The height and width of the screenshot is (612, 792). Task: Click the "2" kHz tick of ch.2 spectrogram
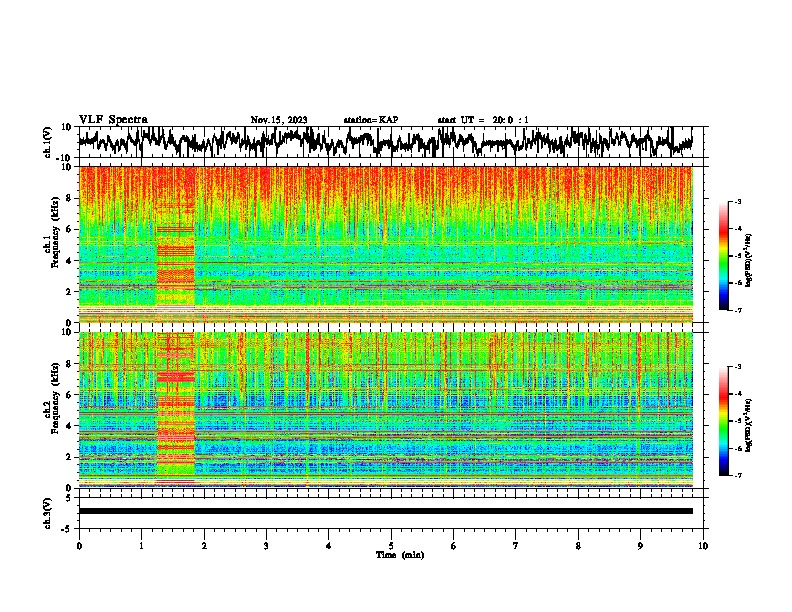[69, 457]
